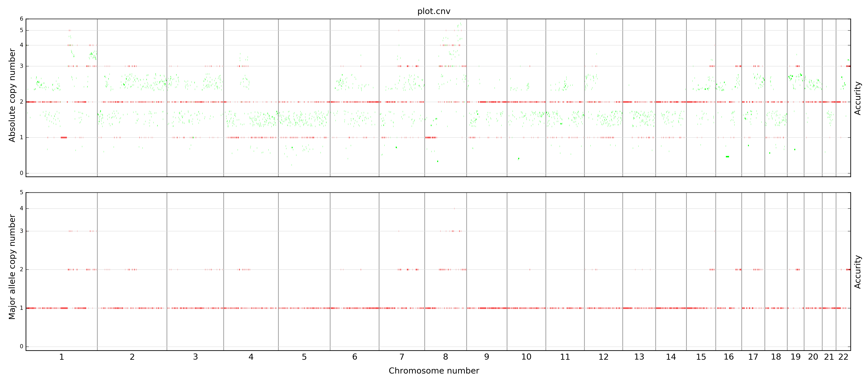
Task: Click chromosome 22 tick label
Action: (x=843, y=357)
